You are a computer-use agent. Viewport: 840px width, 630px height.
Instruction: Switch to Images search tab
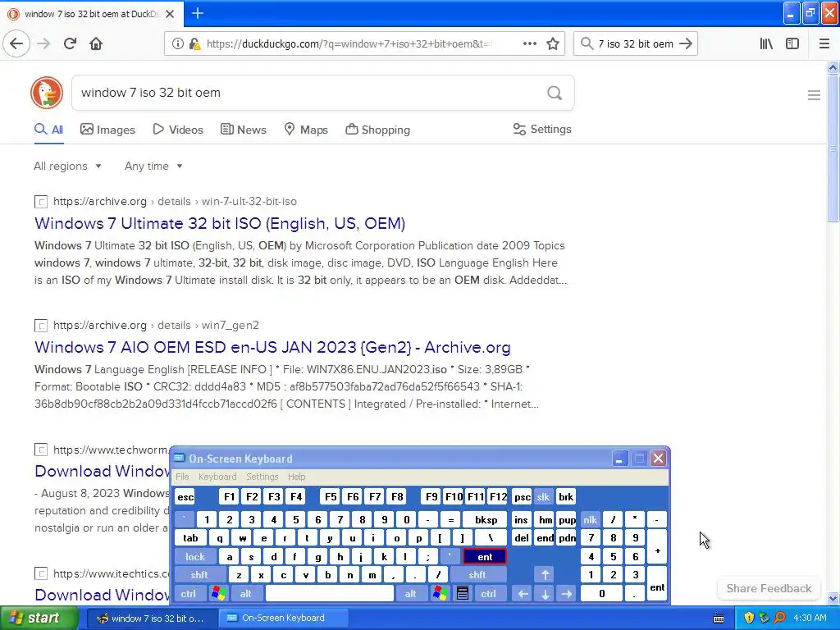107,130
